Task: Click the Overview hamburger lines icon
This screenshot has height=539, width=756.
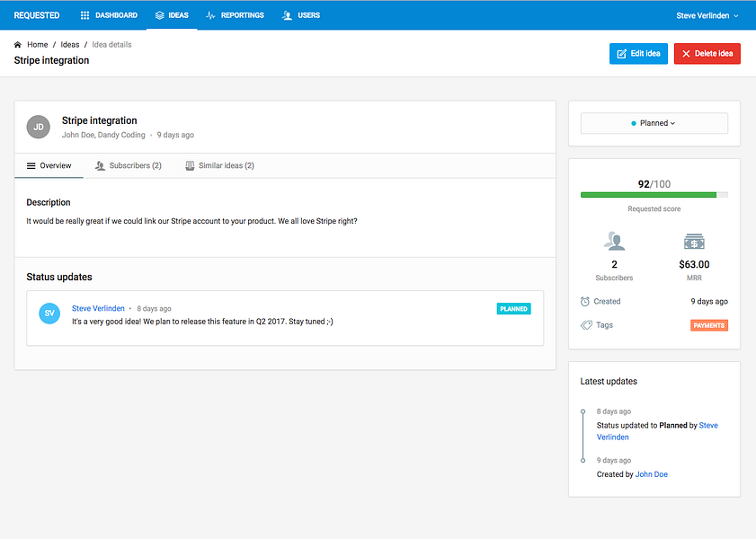Action: coord(31,165)
